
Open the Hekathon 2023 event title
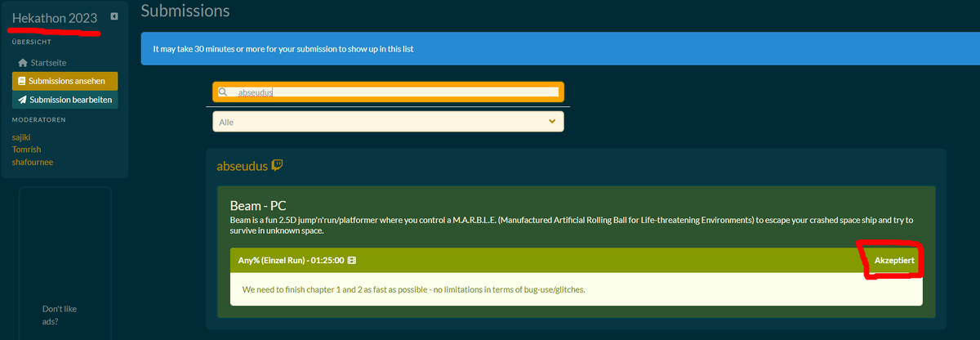click(55, 17)
